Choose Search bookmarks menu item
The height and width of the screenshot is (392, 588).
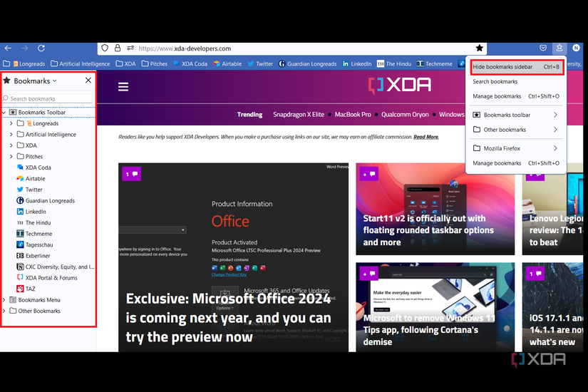click(x=516, y=81)
